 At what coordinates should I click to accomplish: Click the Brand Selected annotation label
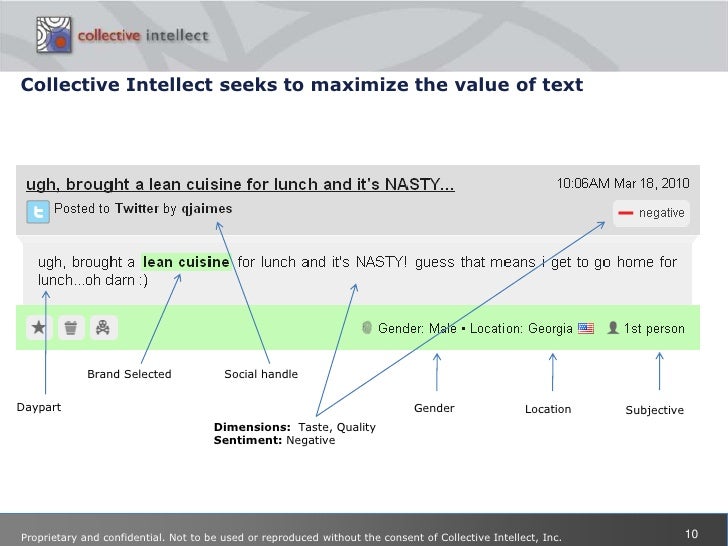[x=129, y=374]
